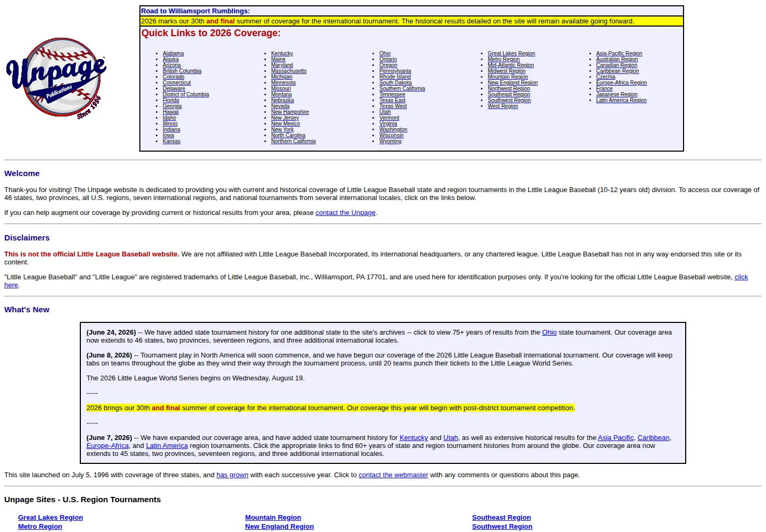Open the Northwest Region link

pyautogui.click(x=509, y=89)
